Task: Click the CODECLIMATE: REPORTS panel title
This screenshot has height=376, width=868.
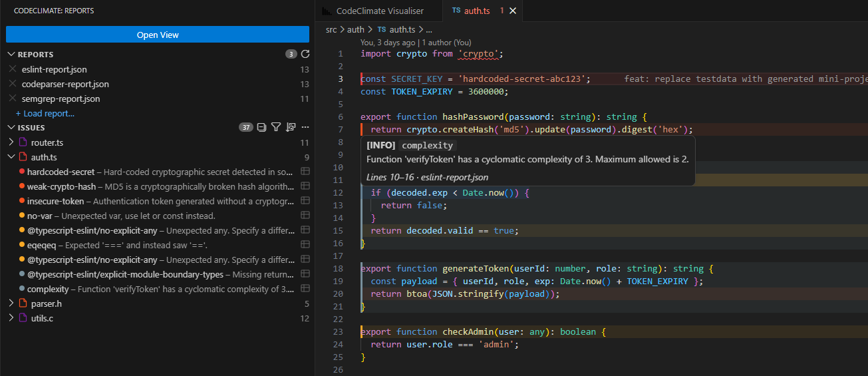Action: click(x=54, y=11)
